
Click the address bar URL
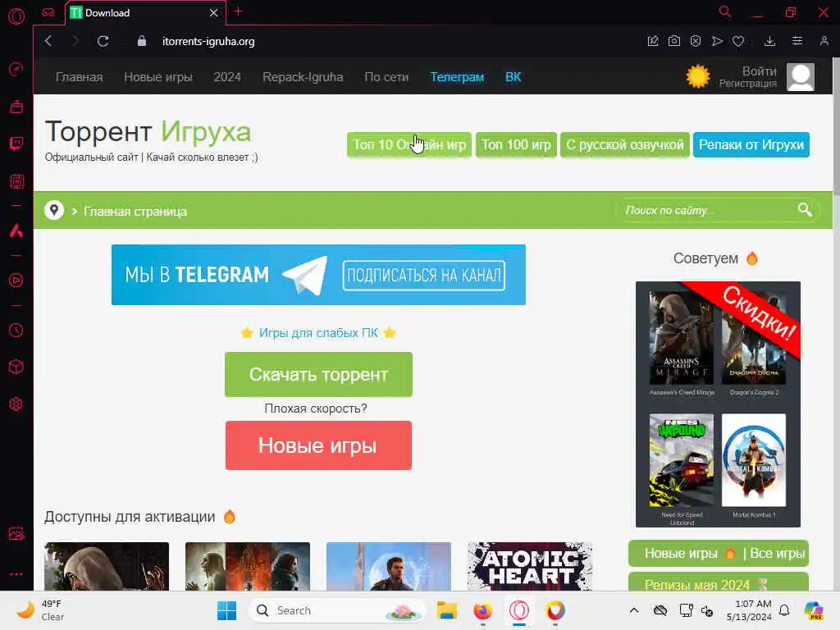[208, 41]
